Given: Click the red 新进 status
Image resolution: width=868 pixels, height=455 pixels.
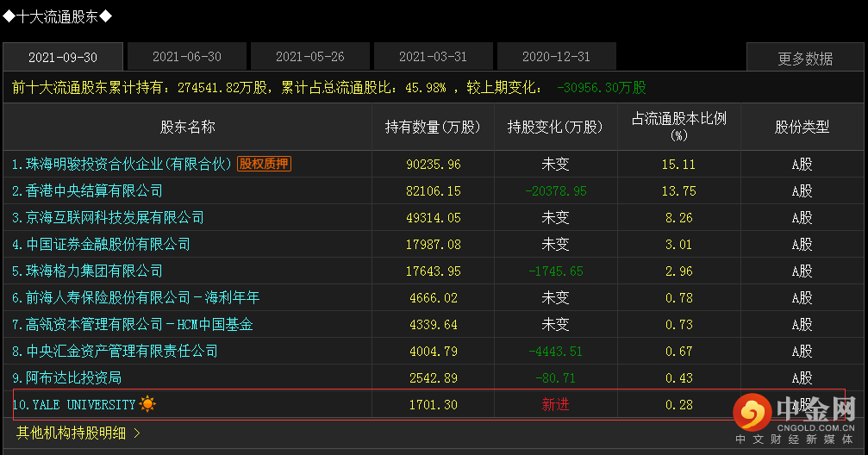Looking at the screenshot, I should [x=555, y=405].
